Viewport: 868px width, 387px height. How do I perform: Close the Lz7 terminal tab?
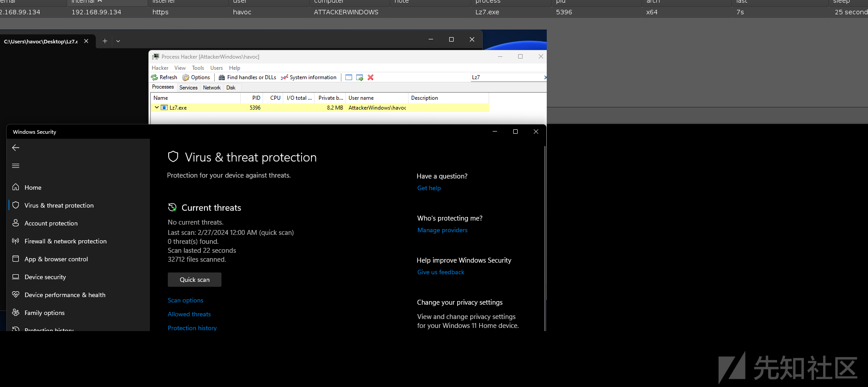[86, 41]
